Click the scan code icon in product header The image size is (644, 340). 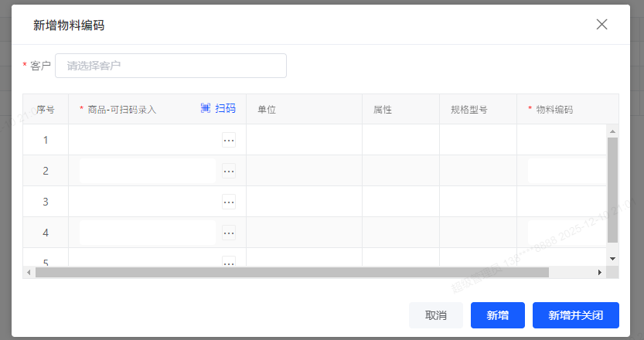click(x=206, y=109)
